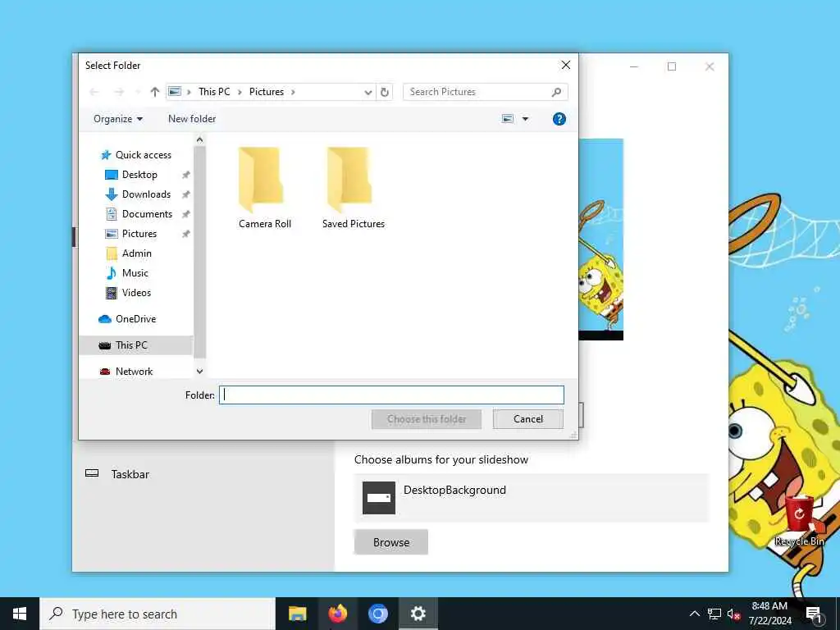Click the taskbar clock and date

[769, 614]
